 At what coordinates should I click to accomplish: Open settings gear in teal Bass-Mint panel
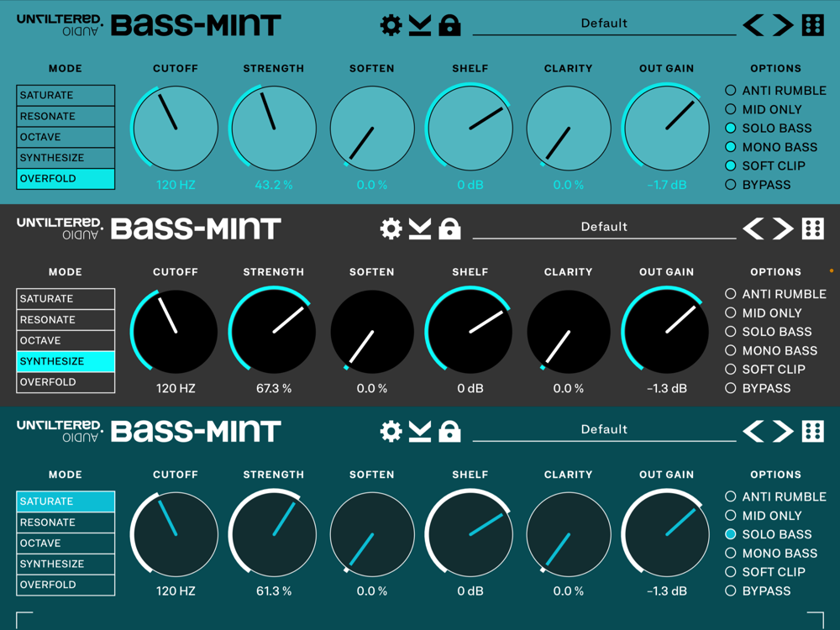391,25
